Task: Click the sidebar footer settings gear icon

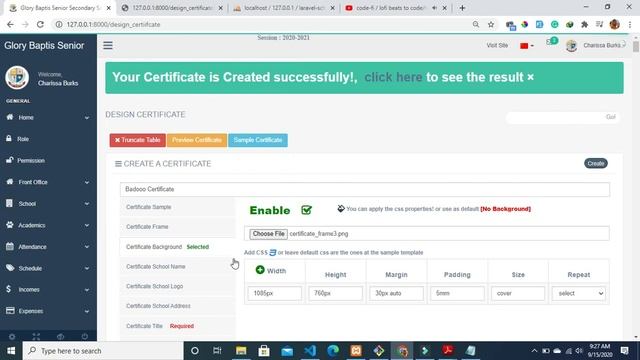Action: (x=12, y=337)
